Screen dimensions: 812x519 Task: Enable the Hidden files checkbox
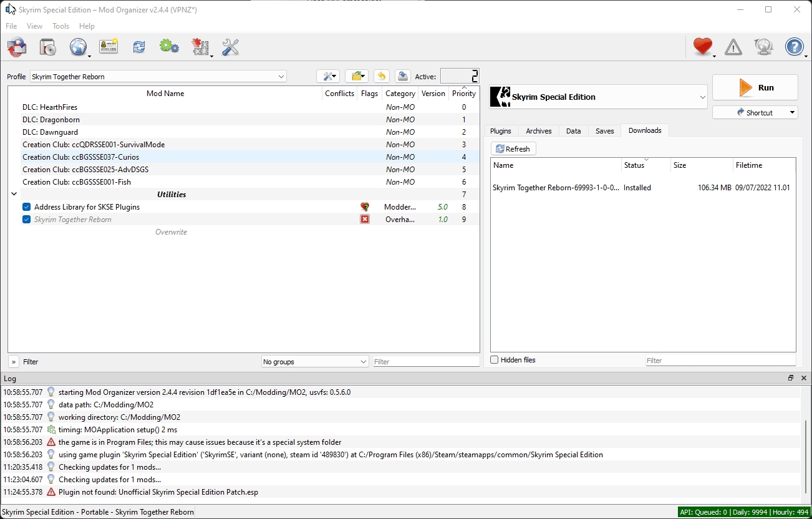495,360
